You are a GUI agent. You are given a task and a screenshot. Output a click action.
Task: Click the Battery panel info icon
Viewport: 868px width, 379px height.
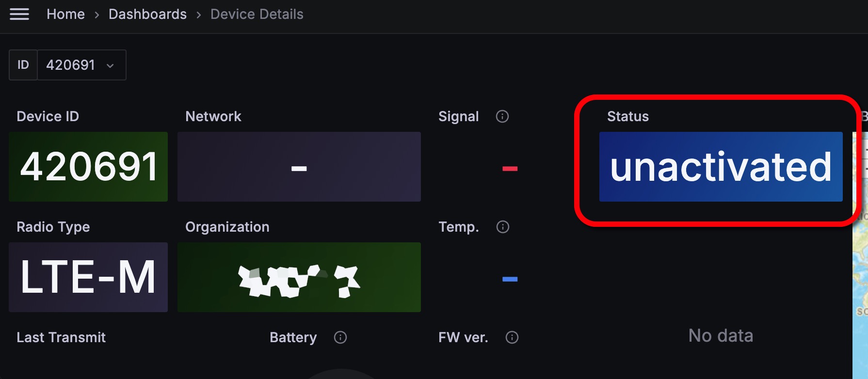point(340,337)
